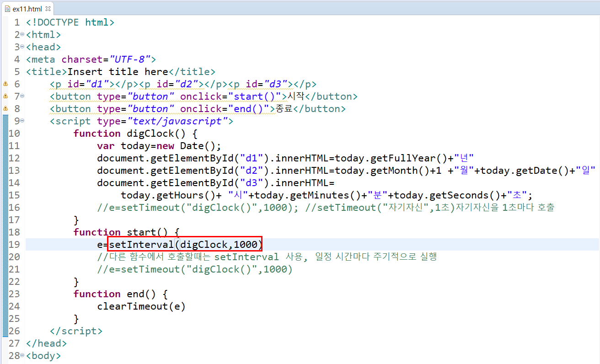The image size is (600, 364).
Task: Click line number 10 in the gutter
Action: (14, 134)
